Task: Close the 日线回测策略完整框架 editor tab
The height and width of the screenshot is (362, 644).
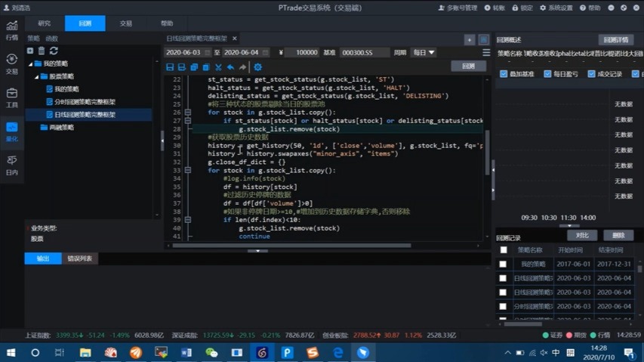Action: [235, 39]
